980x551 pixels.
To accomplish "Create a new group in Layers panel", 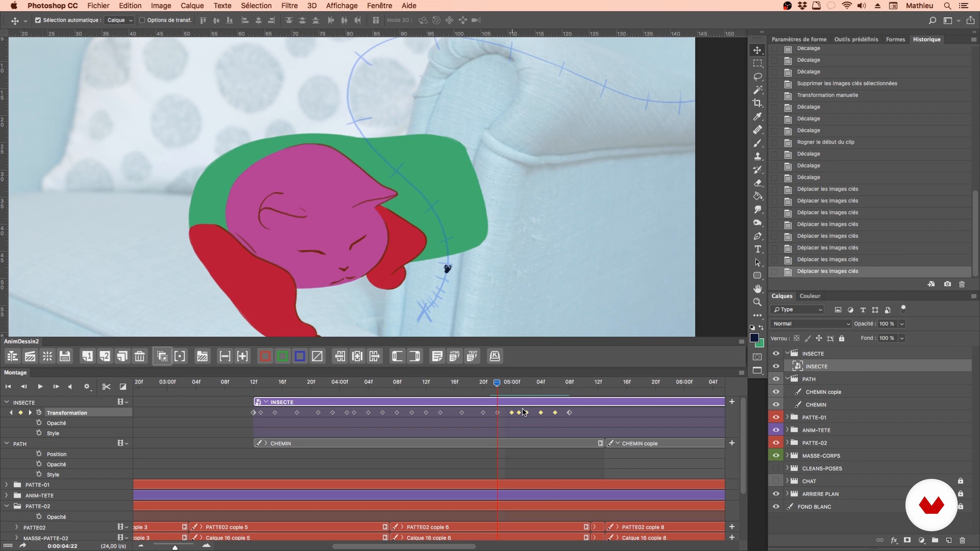I will point(935,540).
